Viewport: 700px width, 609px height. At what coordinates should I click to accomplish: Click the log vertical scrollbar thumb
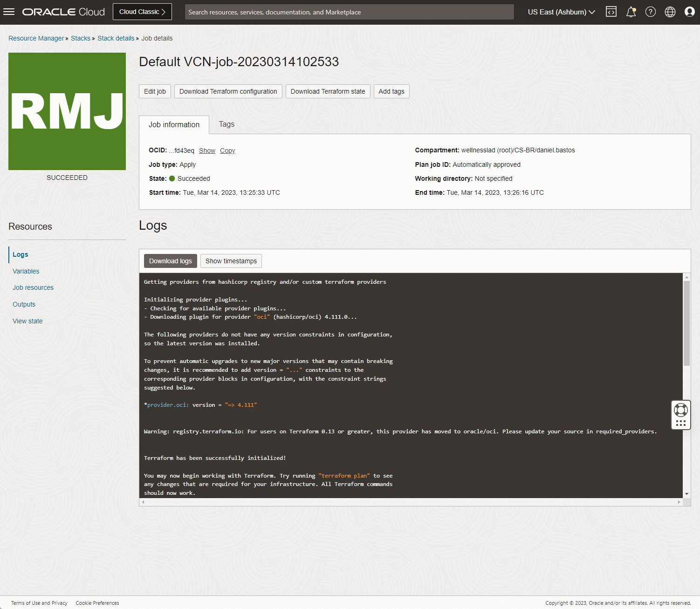click(x=686, y=324)
